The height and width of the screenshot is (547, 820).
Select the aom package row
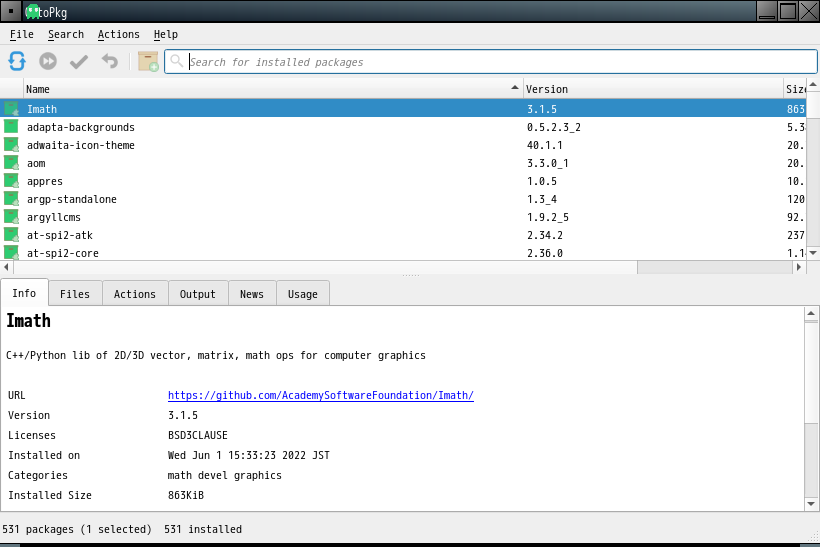click(403, 163)
